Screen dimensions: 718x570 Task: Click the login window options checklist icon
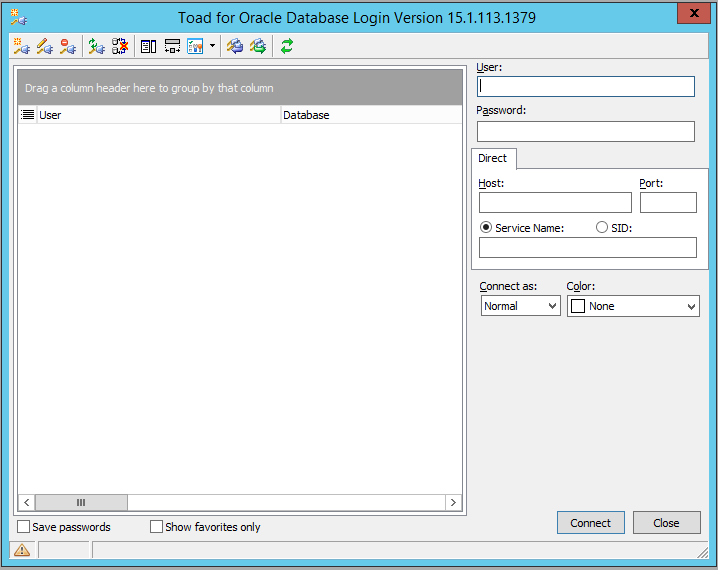click(196, 46)
